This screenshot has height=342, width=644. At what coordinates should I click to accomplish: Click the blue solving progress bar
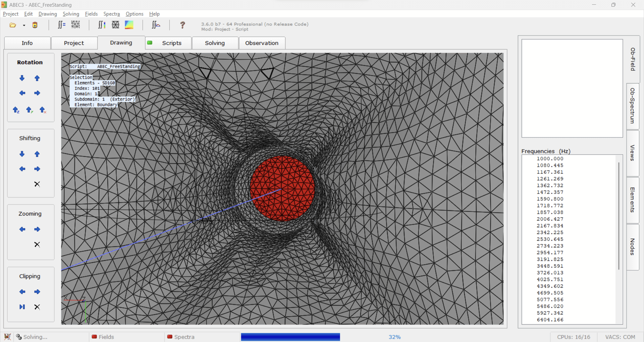point(290,337)
